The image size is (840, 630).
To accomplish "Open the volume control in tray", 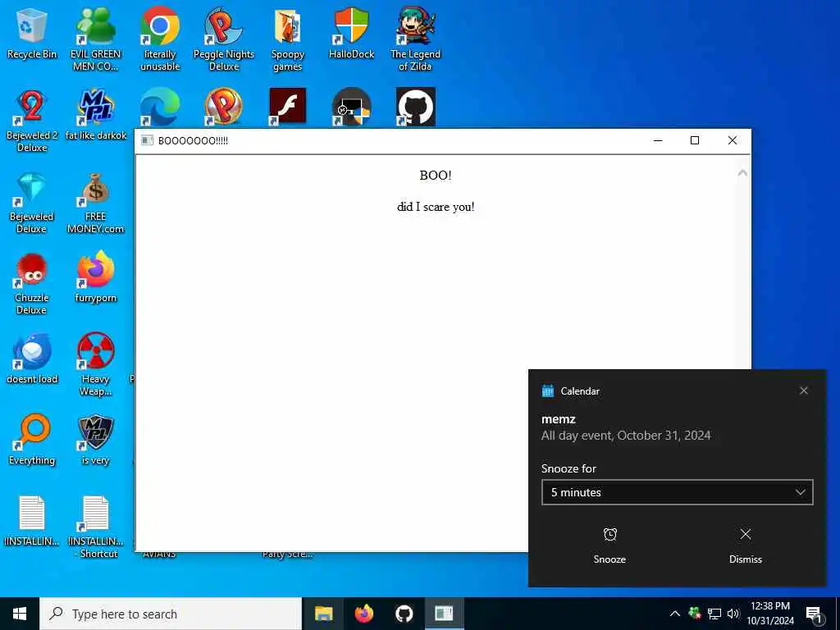I will point(733,614).
